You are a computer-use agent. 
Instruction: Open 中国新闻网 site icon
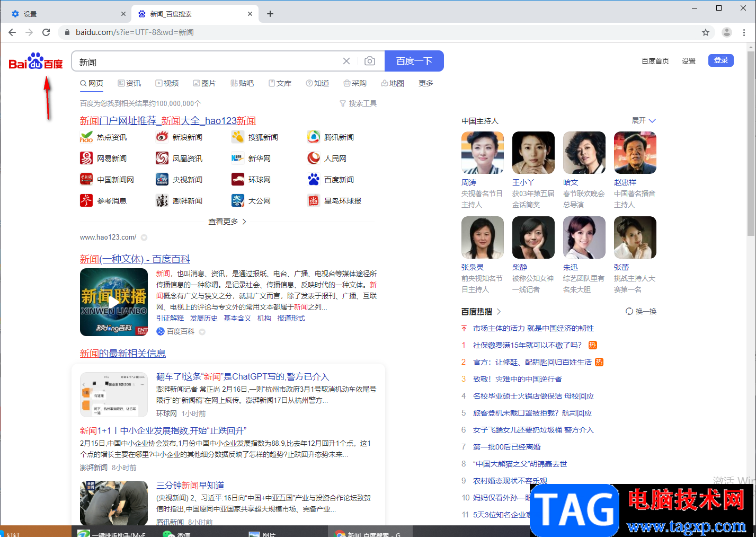[86, 179]
